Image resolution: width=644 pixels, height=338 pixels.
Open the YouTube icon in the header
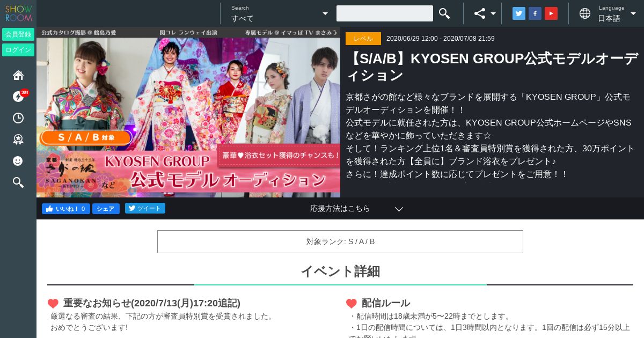pos(551,13)
